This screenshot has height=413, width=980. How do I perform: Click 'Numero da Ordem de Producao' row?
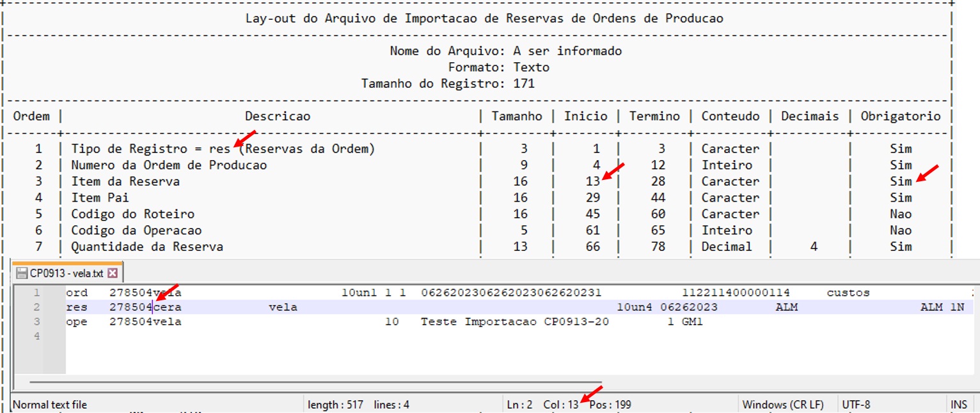click(x=169, y=165)
